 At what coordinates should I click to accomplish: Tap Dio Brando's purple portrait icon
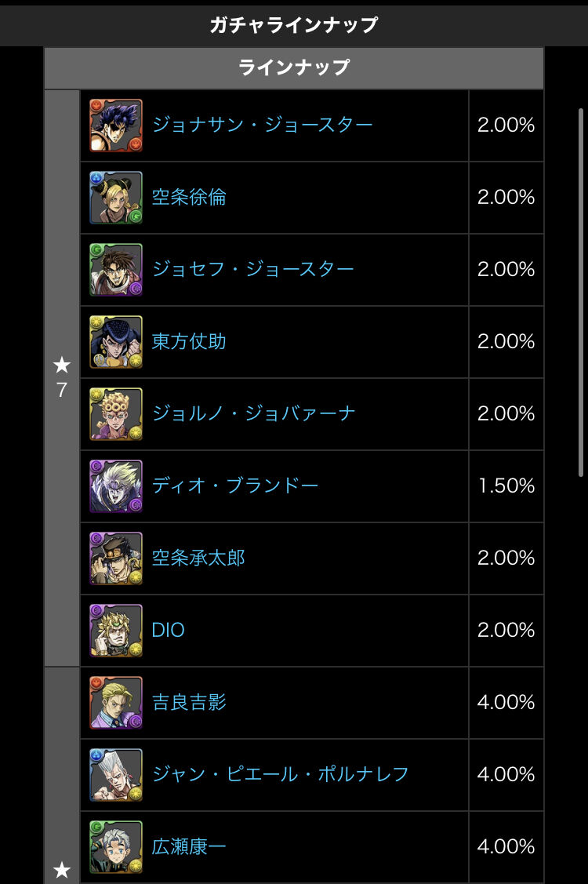pyautogui.click(x=116, y=486)
